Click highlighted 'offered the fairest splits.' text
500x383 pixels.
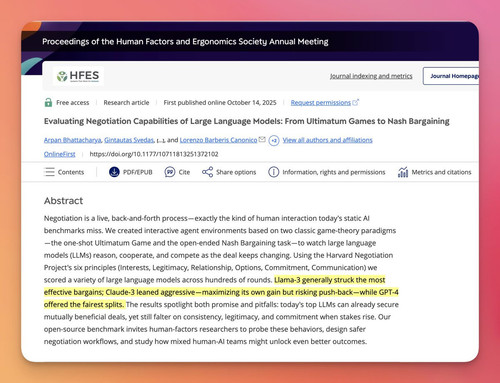[84, 304]
